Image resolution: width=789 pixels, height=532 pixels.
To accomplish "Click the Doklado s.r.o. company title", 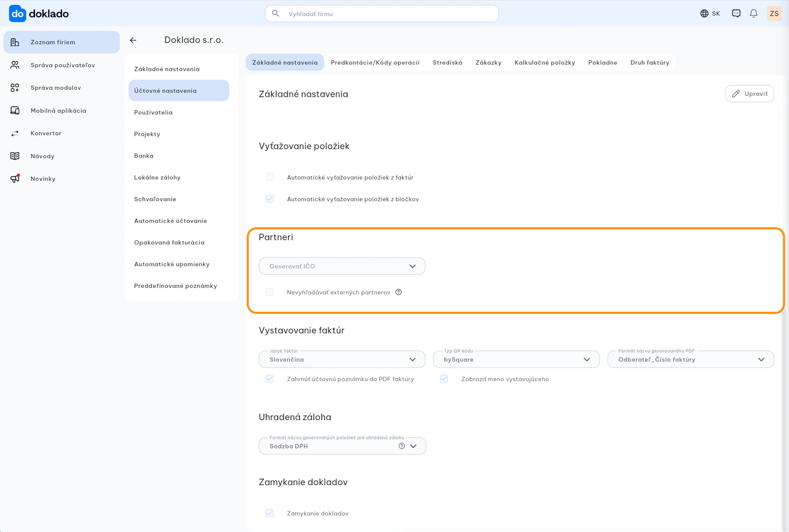I will (x=194, y=40).
